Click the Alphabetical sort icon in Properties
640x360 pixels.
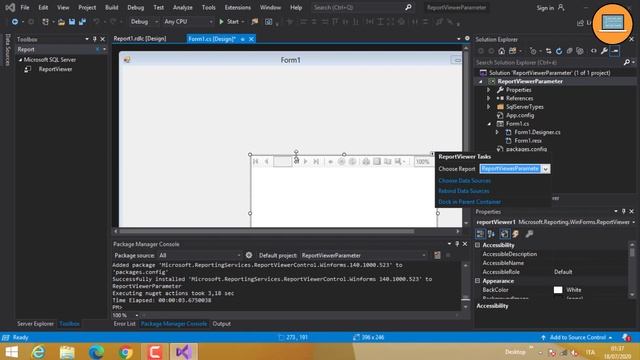pyautogui.click(x=491, y=234)
